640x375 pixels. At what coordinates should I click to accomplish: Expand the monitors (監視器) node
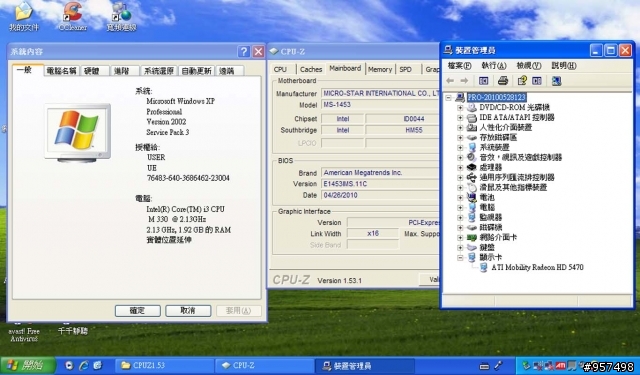pos(460,217)
